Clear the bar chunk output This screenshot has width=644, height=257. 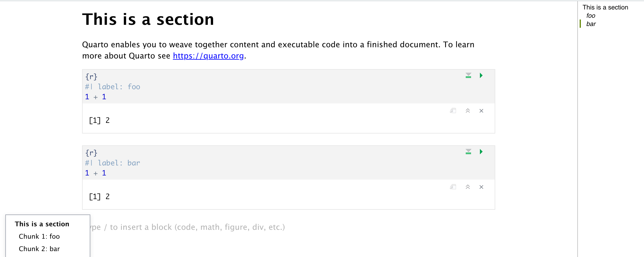[481, 187]
